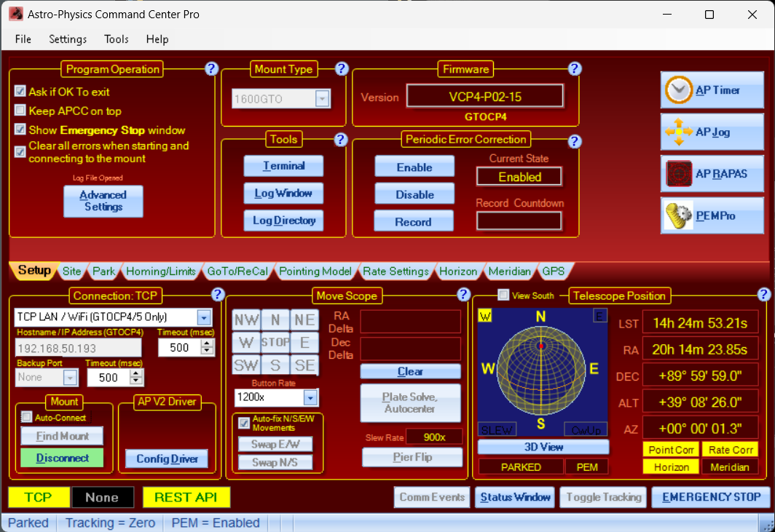Open the Help menu
775x532 pixels.
tap(157, 39)
